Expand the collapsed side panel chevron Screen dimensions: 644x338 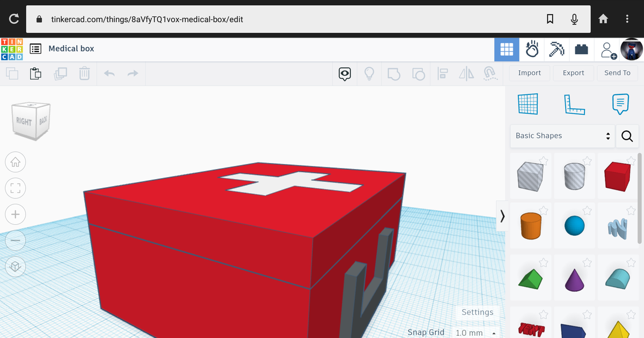click(x=502, y=216)
